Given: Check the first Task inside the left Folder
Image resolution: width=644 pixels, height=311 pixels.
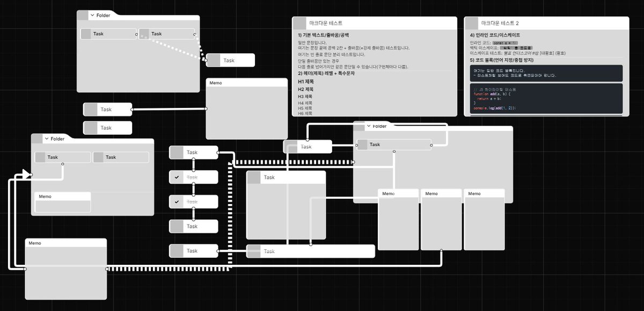Looking at the screenshot, I should coord(40,157).
